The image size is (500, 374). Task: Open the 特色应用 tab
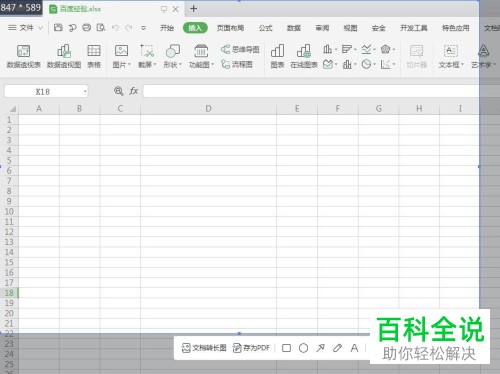coord(456,28)
